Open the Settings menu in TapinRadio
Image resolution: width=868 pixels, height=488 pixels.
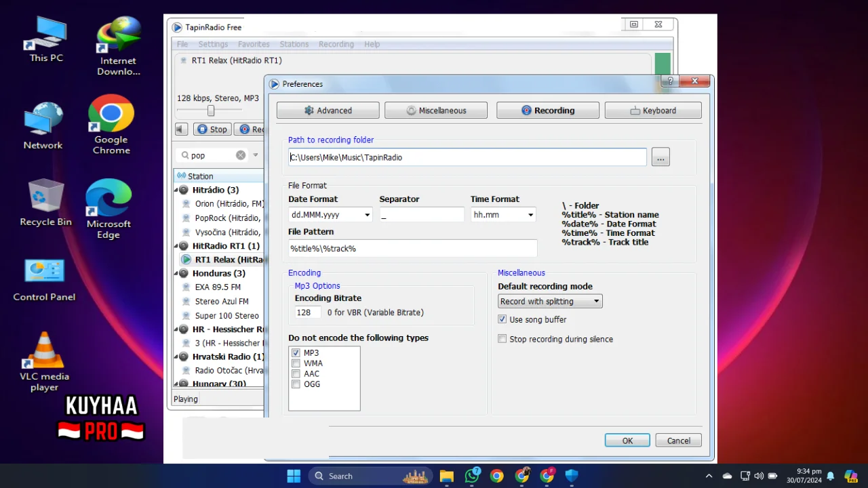point(213,44)
